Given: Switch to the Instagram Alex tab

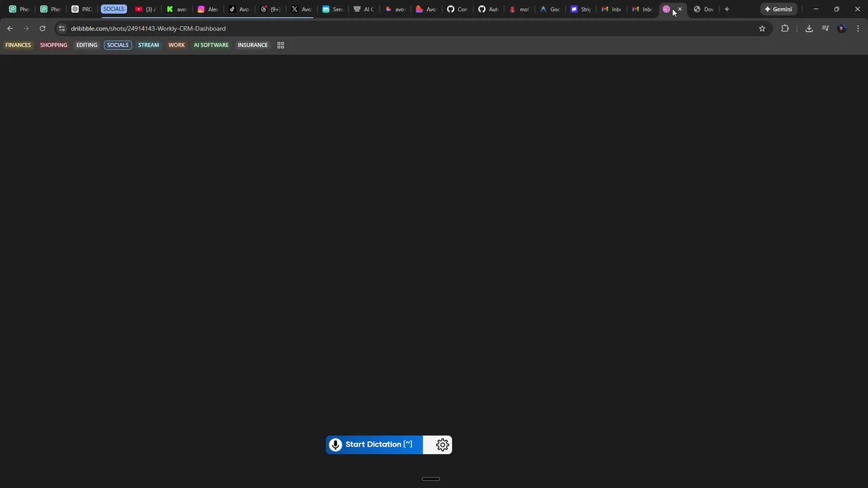Looking at the screenshot, I should (207, 9).
